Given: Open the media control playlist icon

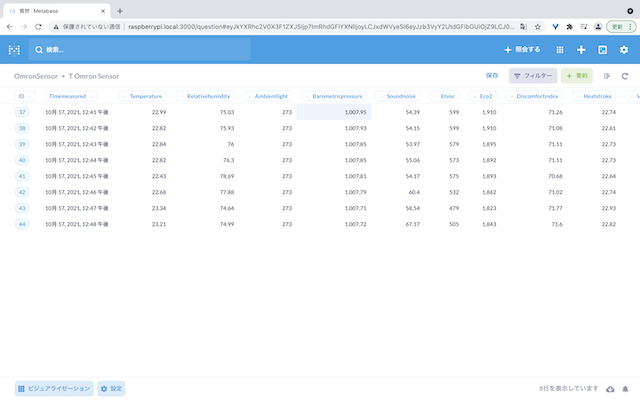Looking at the screenshot, I should (x=584, y=27).
